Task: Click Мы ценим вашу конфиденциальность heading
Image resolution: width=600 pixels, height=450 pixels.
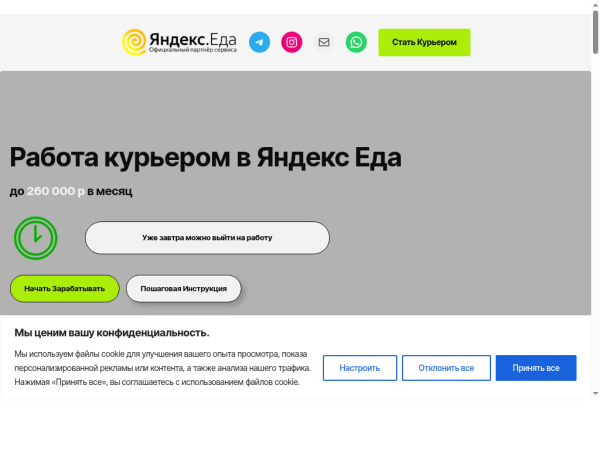Action: tap(112, 333)
